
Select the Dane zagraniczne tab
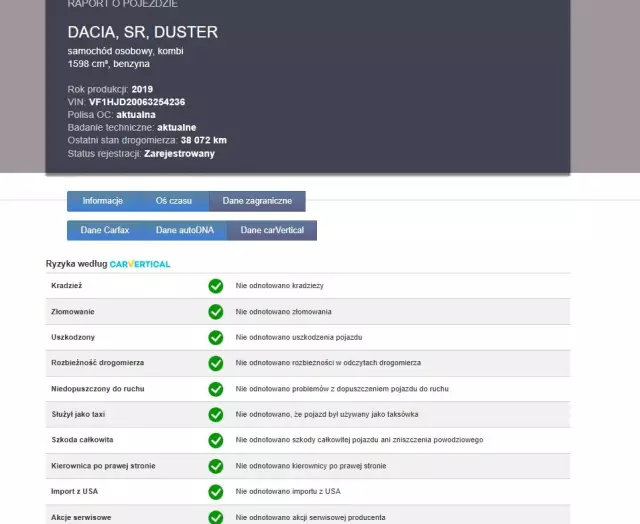[x=257, y=201]
